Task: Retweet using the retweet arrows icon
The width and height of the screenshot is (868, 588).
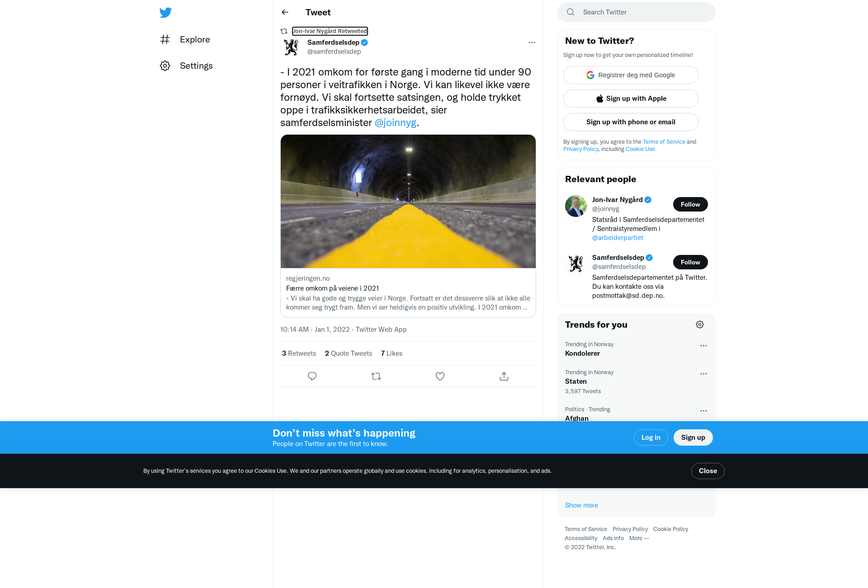Action: 376,376
